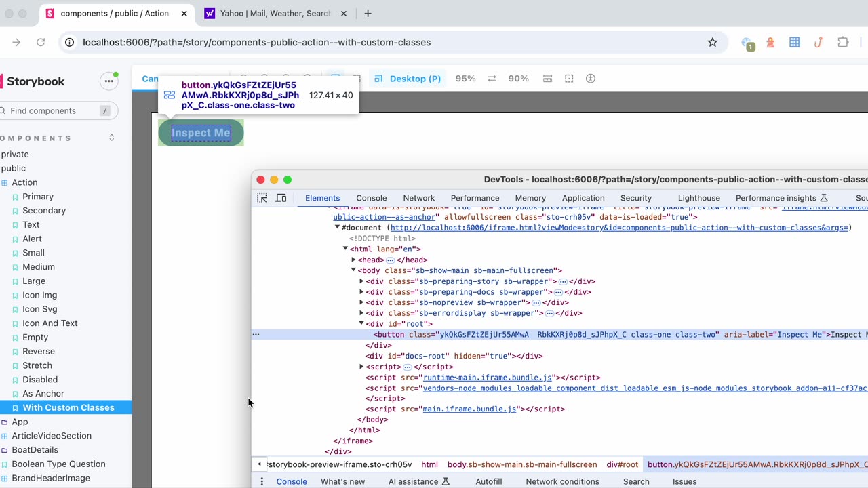Select the Alert story

(x=32, y=239)
